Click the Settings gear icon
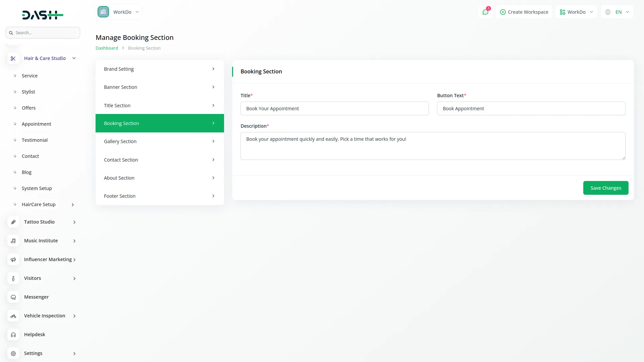 [13, 354]
